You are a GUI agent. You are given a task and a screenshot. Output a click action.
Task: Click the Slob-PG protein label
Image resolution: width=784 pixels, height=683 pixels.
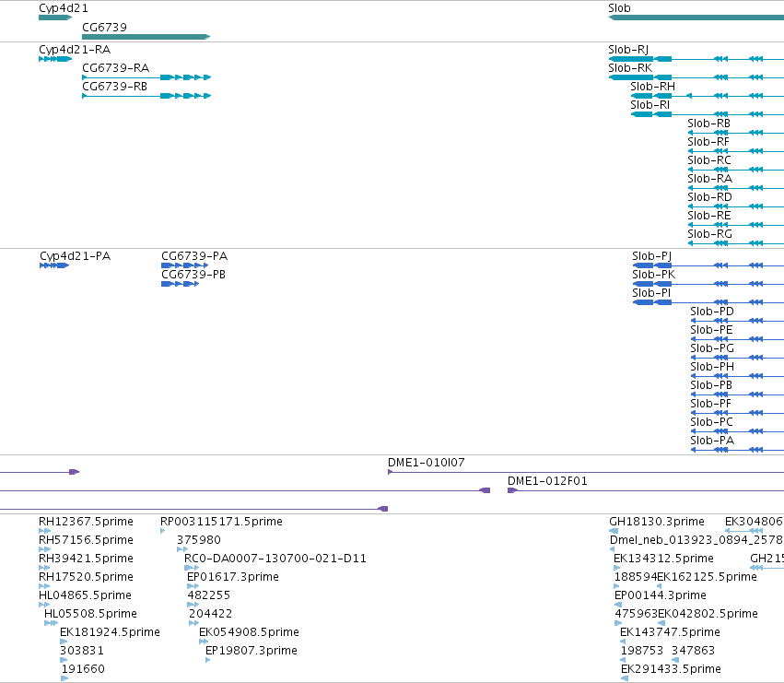[x=712, y=348]
